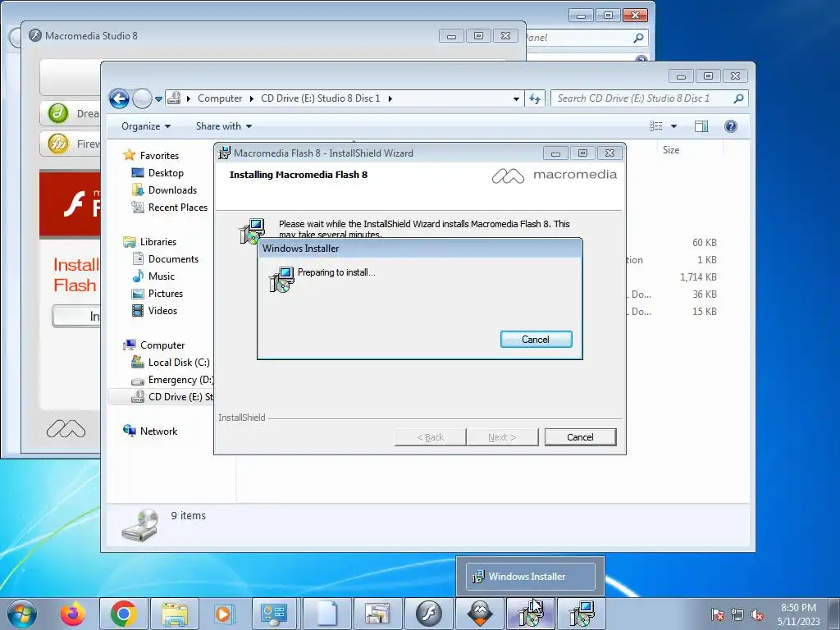Select Favorites in the navigation pane
Viewport: 840px width, 630px height.
159,156
